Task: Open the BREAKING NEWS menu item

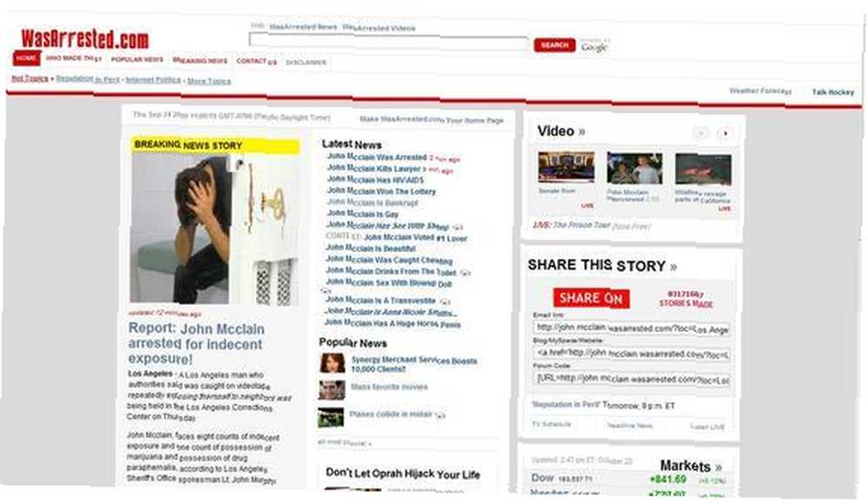Action: point(200,61)
